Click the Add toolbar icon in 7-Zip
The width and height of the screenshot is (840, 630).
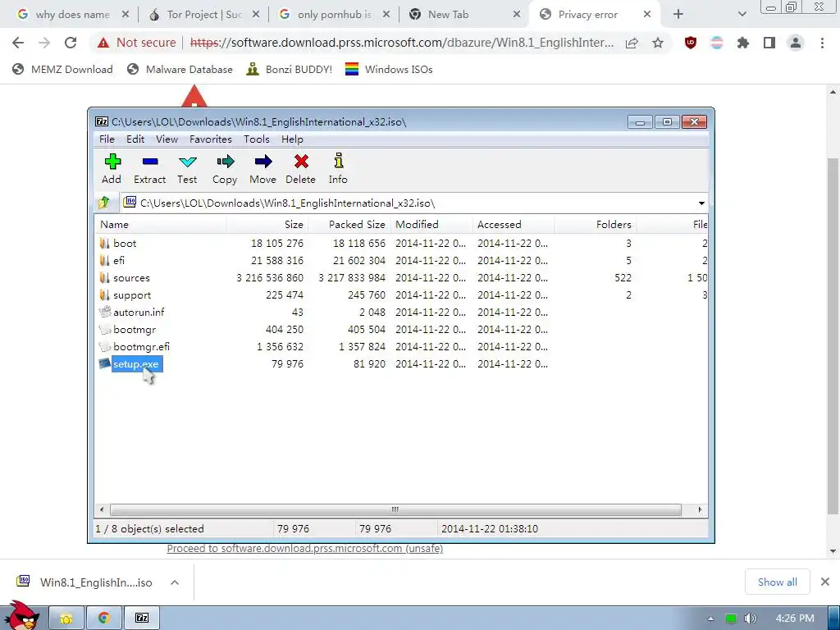click(112, 169)
